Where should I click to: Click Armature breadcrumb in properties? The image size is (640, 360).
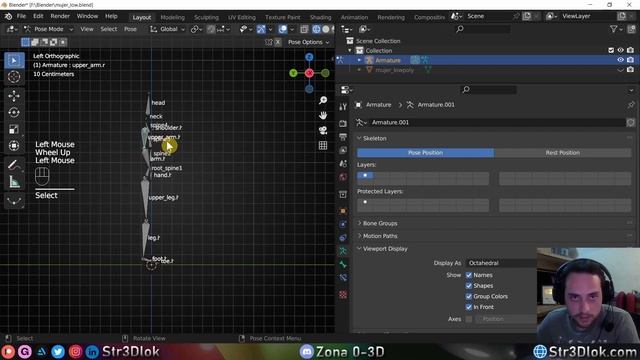[x=378, y=105]
